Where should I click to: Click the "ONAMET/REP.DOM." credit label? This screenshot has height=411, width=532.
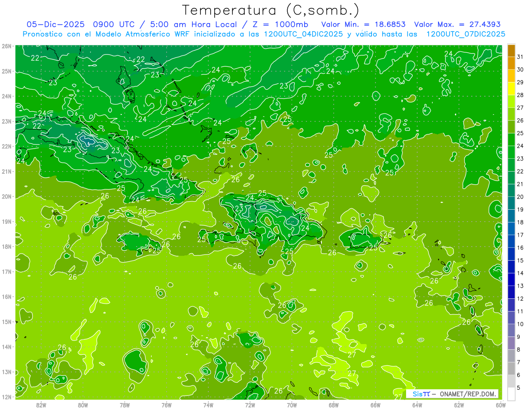pyautogui.click(x=469, y=394)
